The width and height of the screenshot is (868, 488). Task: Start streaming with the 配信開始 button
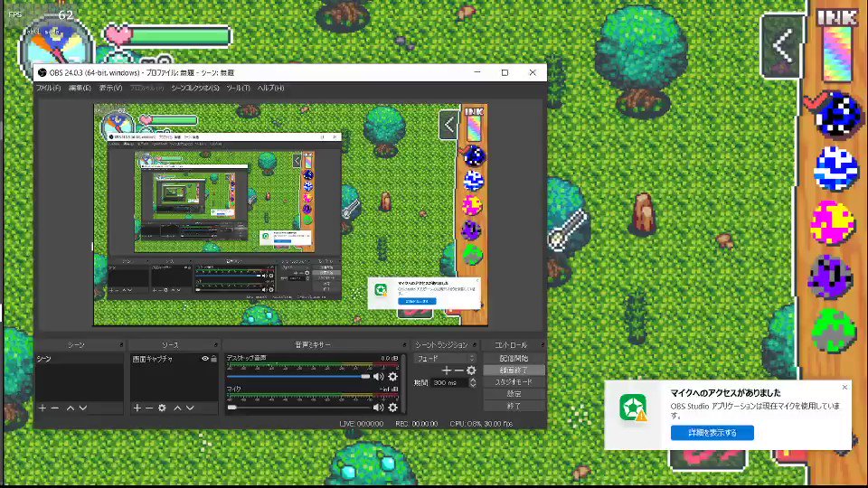(514, 358)
